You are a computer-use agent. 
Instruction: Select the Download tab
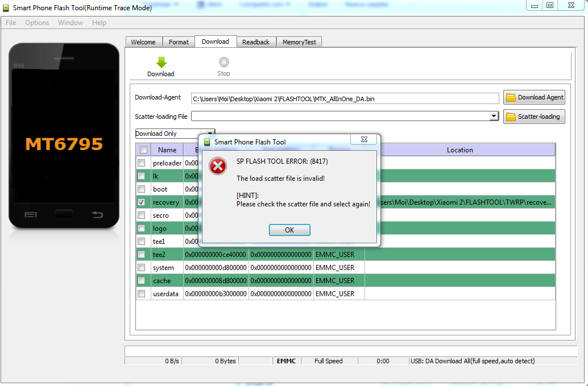tap(216, 41)
